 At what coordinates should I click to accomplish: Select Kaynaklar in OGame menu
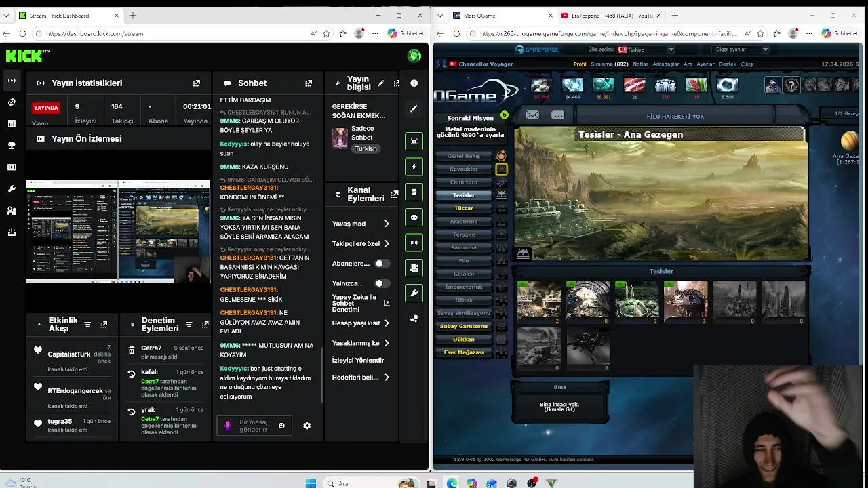(464, 169)
